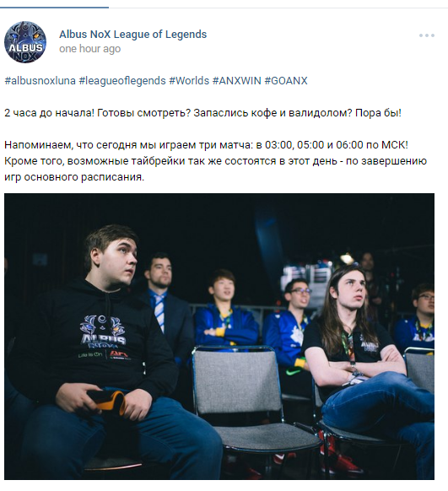This screenshot has height=491, width=448.
Task: Click the paragraph starting 'Напоминаем, что сегодня'
Action: (215, 161)
